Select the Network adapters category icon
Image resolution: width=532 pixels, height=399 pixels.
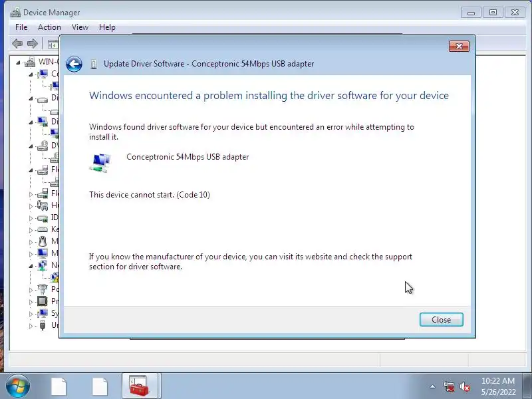(43, 265)
